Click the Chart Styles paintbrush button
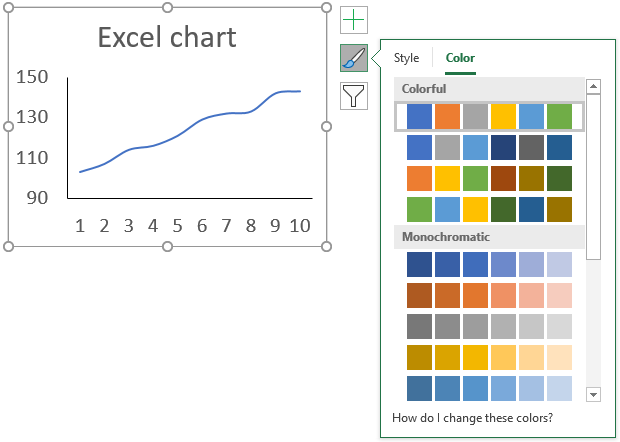Viewport: 620px width, 442px height. coord(354,58)
